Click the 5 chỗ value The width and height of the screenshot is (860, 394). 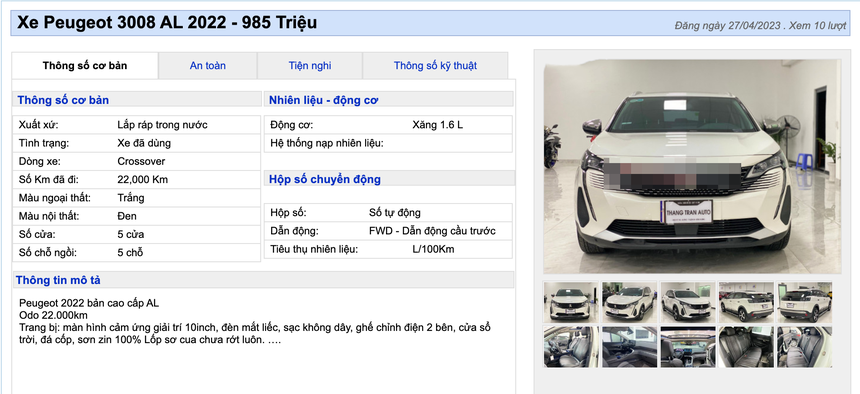(x=131, y=253)
